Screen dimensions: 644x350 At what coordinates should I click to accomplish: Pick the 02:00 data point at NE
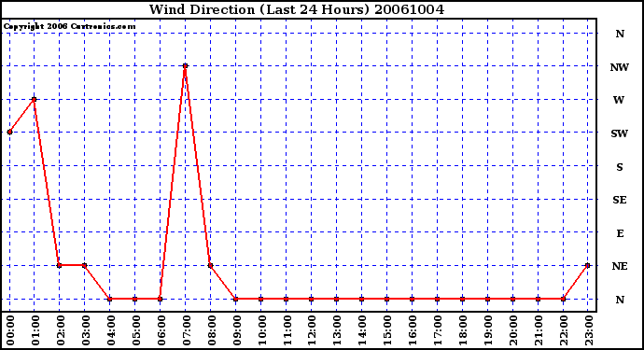click(60, 265)
